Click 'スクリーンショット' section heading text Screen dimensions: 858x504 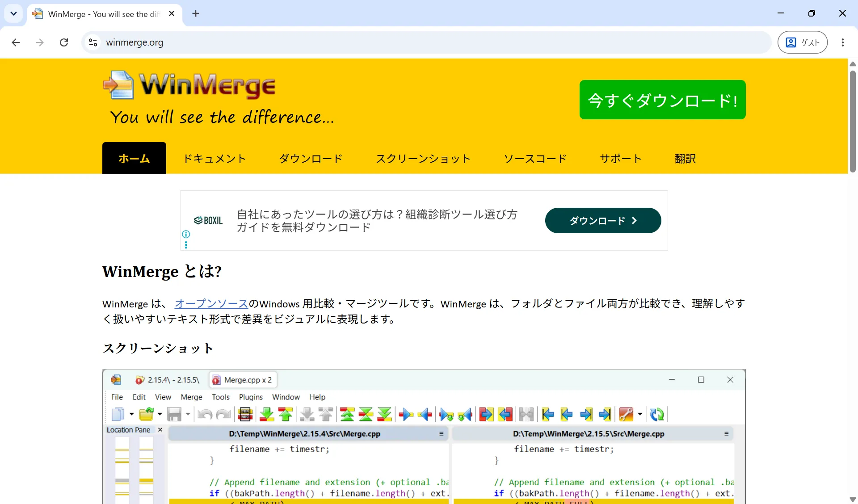158,348
